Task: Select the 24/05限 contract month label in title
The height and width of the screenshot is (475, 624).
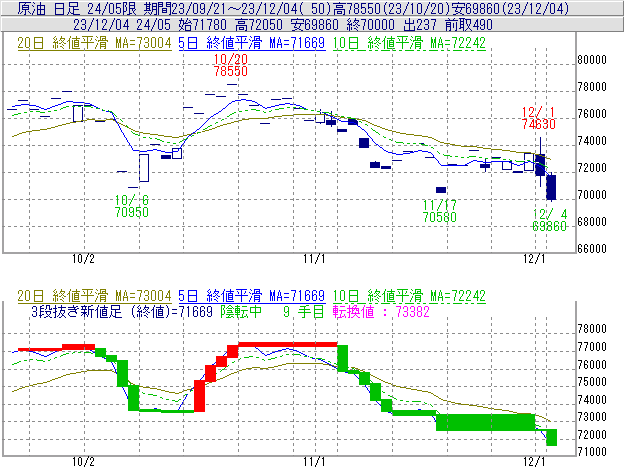Action: 111,8
